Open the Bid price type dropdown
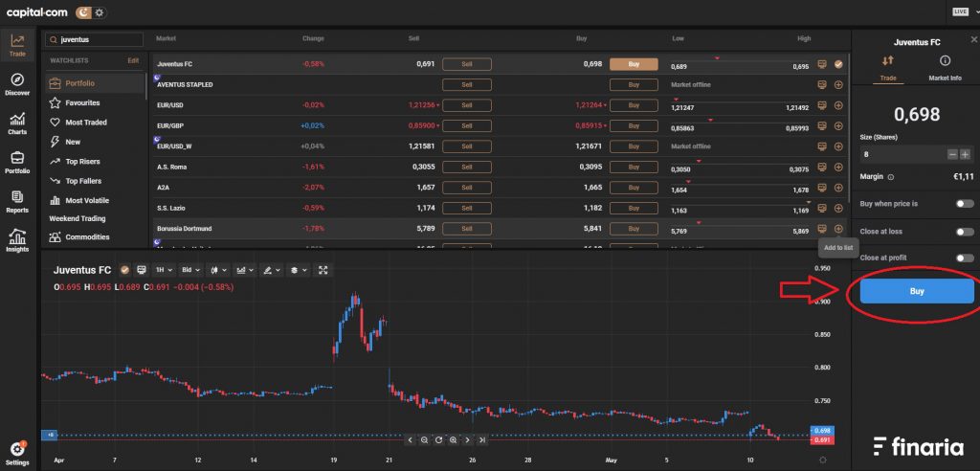980x471 pixels. coord(190,270)
